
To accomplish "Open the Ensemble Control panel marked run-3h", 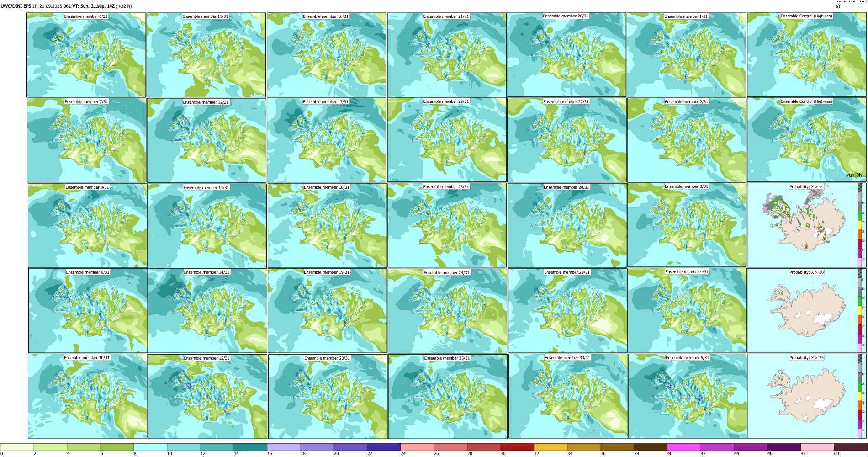I will point(807,140).
